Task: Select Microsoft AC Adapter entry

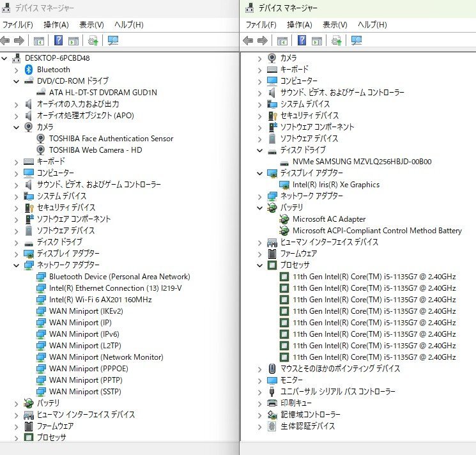Action: [329, 219]
